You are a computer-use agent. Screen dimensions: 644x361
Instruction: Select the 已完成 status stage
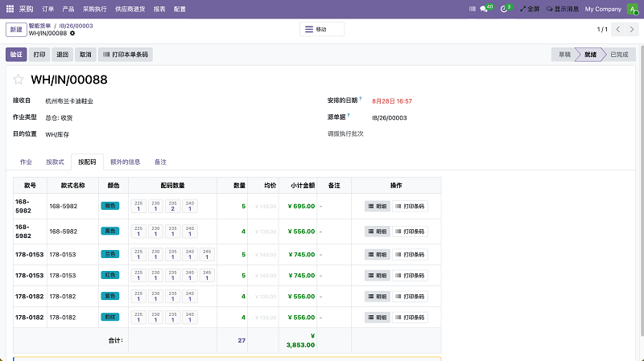tap(619, 55)
